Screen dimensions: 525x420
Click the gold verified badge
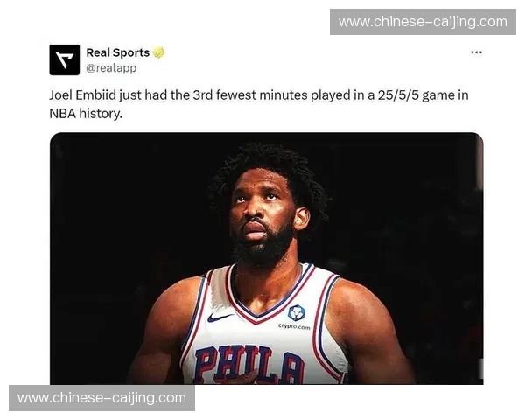(159, 52)
